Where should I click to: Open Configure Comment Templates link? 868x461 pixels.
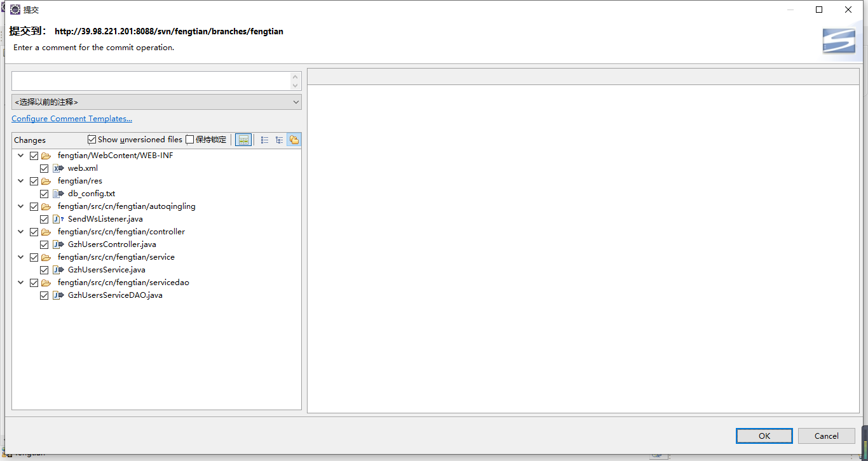click(x=72, y=119)
